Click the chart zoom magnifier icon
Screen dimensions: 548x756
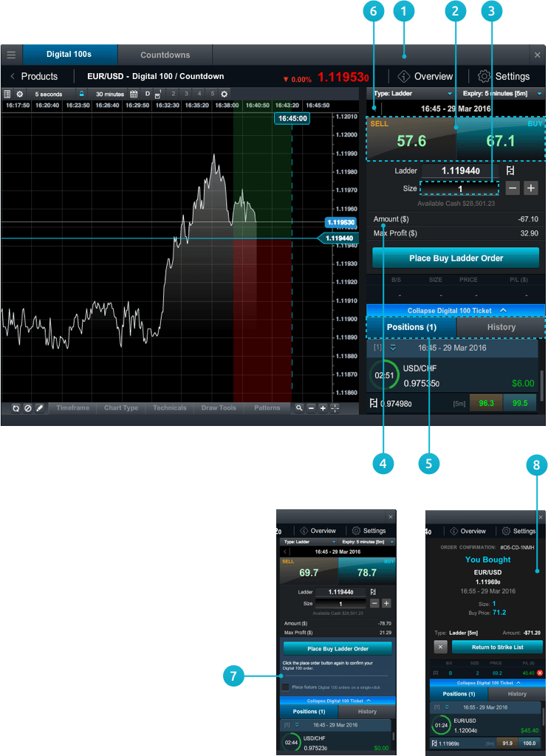[300, 408]
